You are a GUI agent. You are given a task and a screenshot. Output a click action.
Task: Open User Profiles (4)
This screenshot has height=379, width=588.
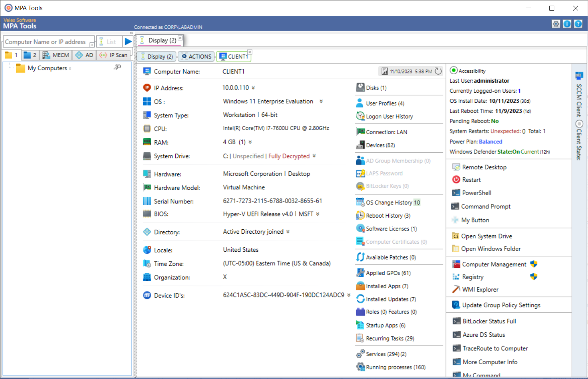380,103
